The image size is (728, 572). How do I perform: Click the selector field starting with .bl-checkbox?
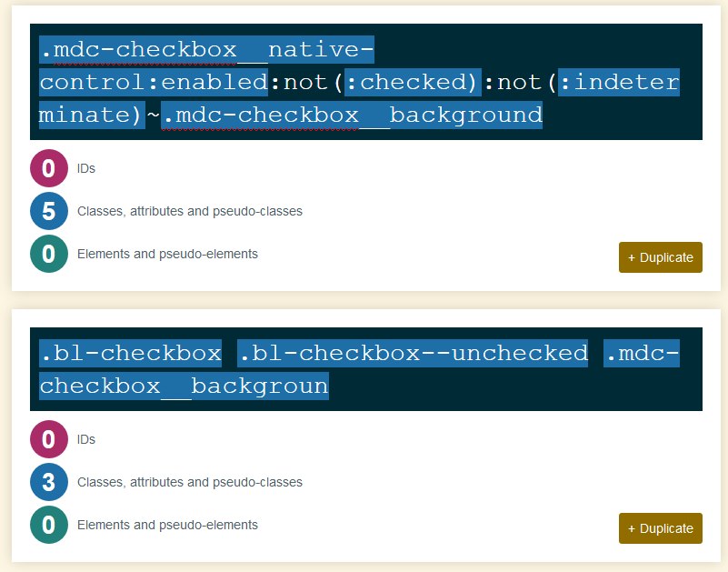point(366,369)
